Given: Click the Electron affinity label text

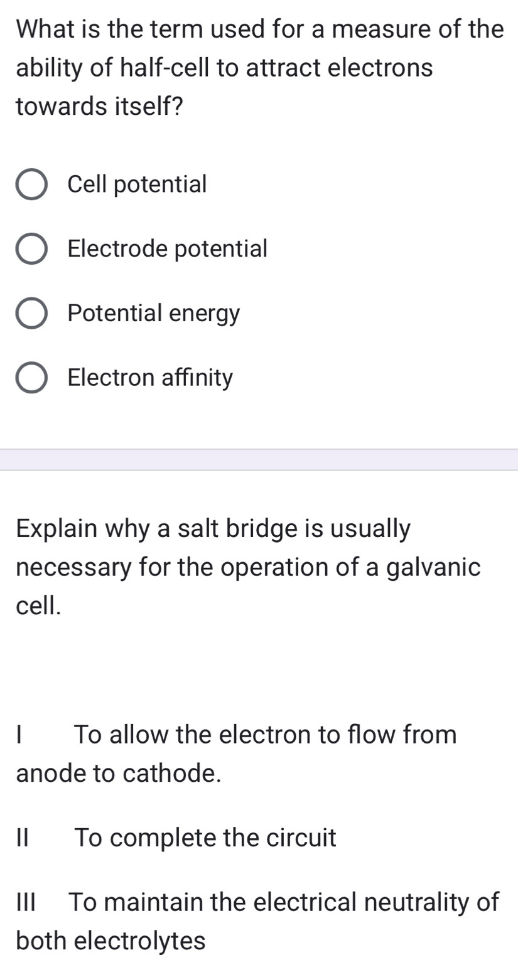Looking at the screenshot, I should tap(150, 378).
